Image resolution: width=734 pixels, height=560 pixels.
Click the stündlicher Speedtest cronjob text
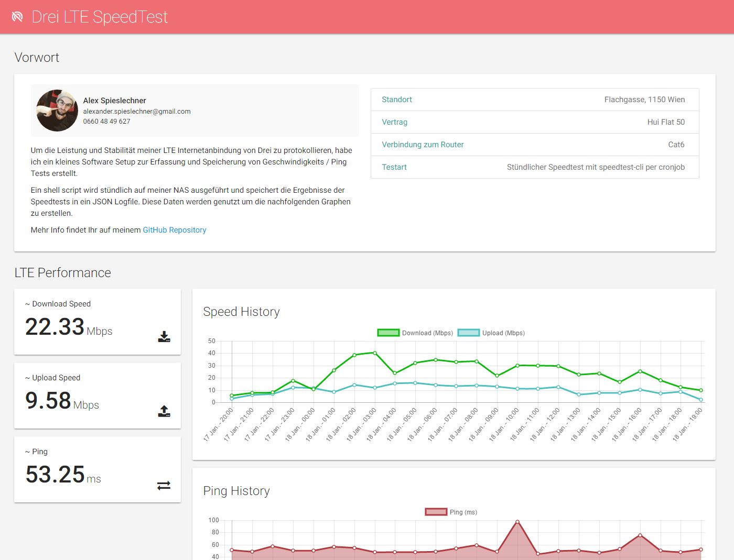point(596,167)
